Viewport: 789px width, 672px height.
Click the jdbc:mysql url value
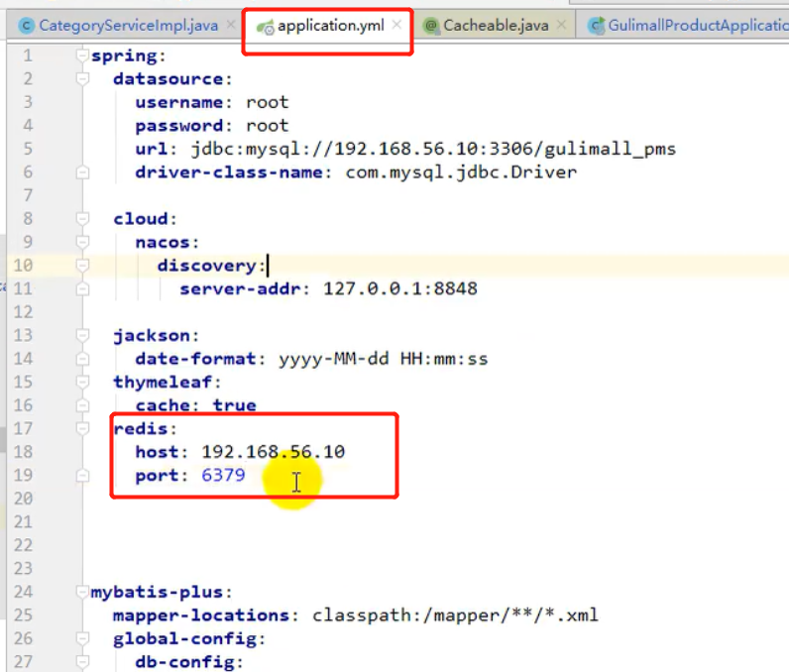point(433,149)
